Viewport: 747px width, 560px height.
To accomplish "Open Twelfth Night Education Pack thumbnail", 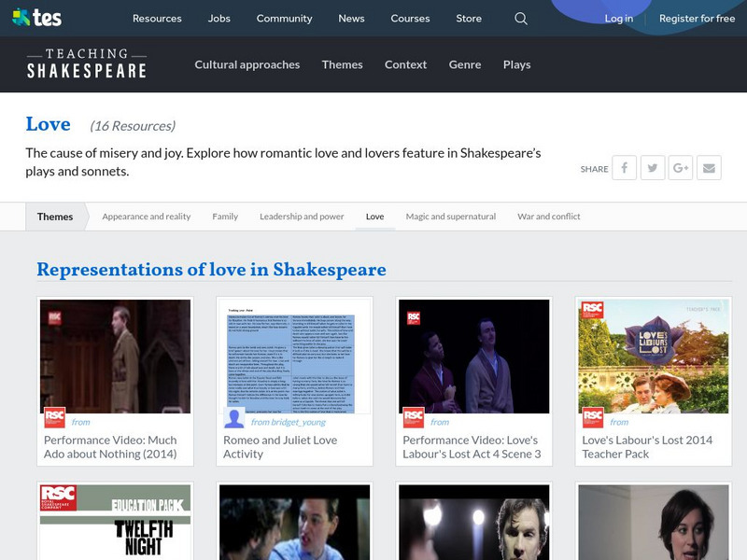I will [115, 523].
